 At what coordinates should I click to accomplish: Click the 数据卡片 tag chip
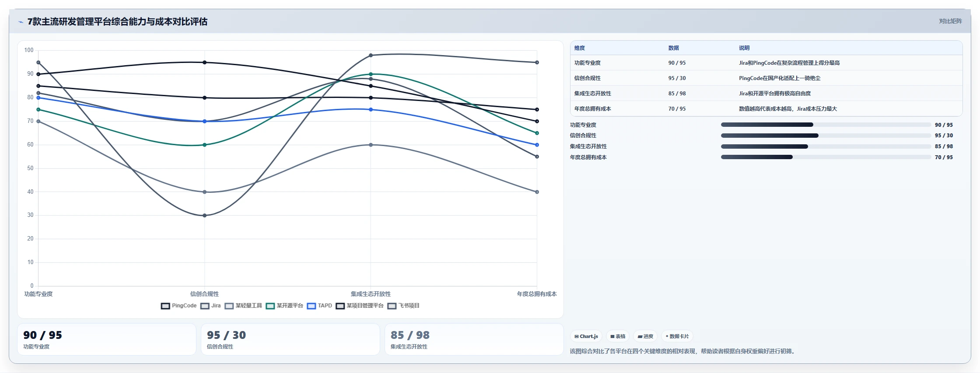[x=677, y=336]
